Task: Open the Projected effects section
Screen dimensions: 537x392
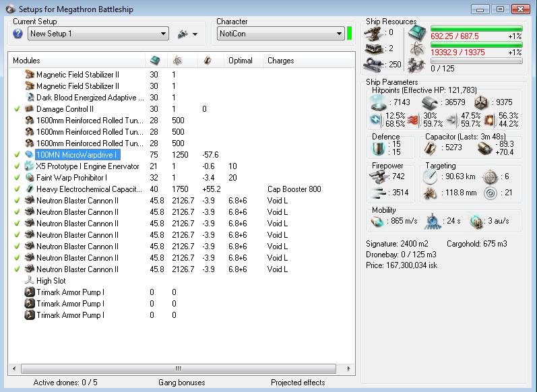Action: pos(297,383)
